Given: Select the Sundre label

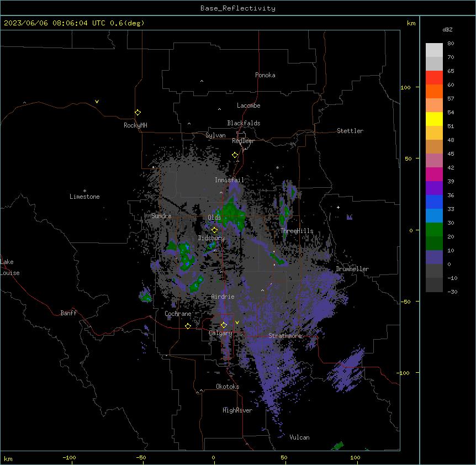Looking at the screenshot, I should (161, 216).
